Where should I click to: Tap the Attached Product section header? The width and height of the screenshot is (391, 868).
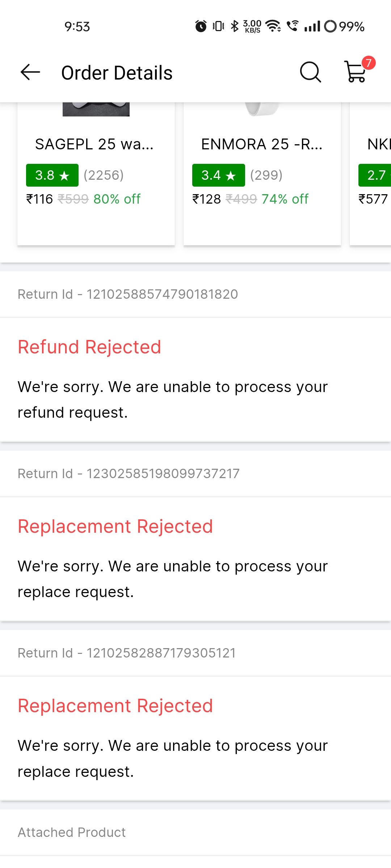72,833
